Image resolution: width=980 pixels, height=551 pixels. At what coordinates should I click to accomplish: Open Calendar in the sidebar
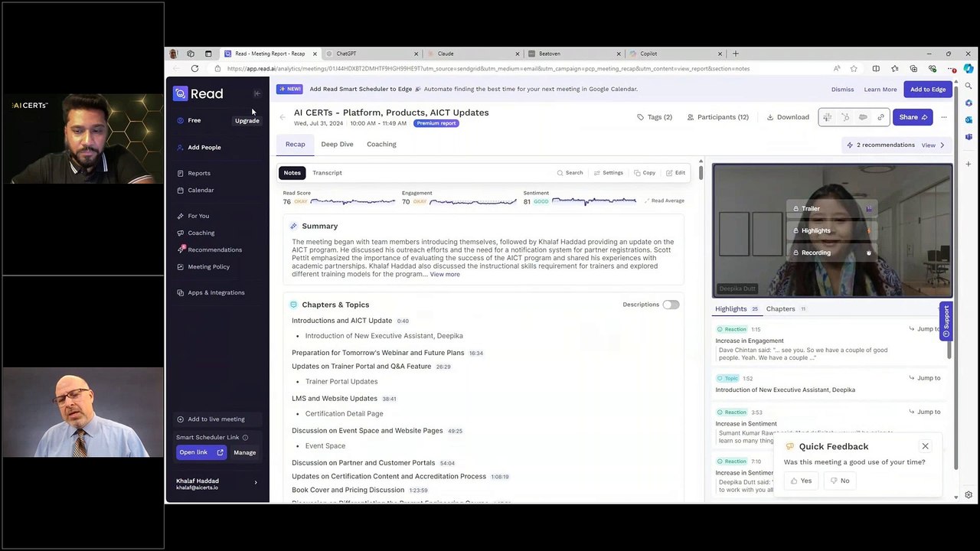point(201,190)
